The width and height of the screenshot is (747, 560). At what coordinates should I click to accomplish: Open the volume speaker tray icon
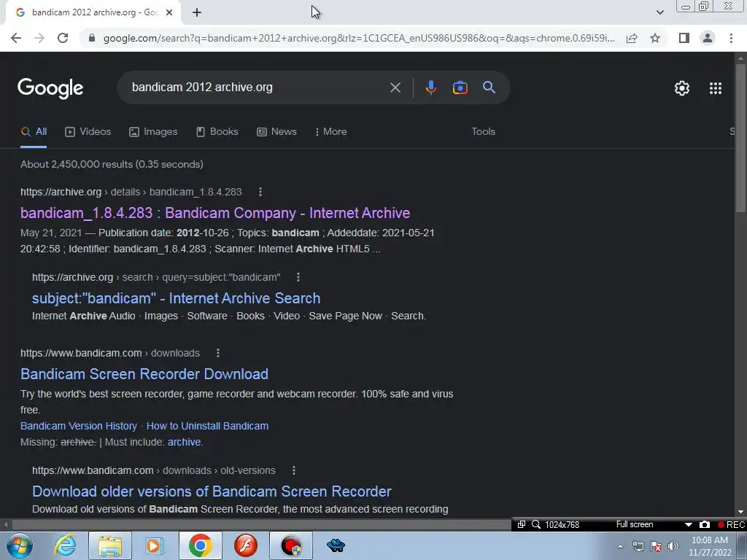(673, 547)
